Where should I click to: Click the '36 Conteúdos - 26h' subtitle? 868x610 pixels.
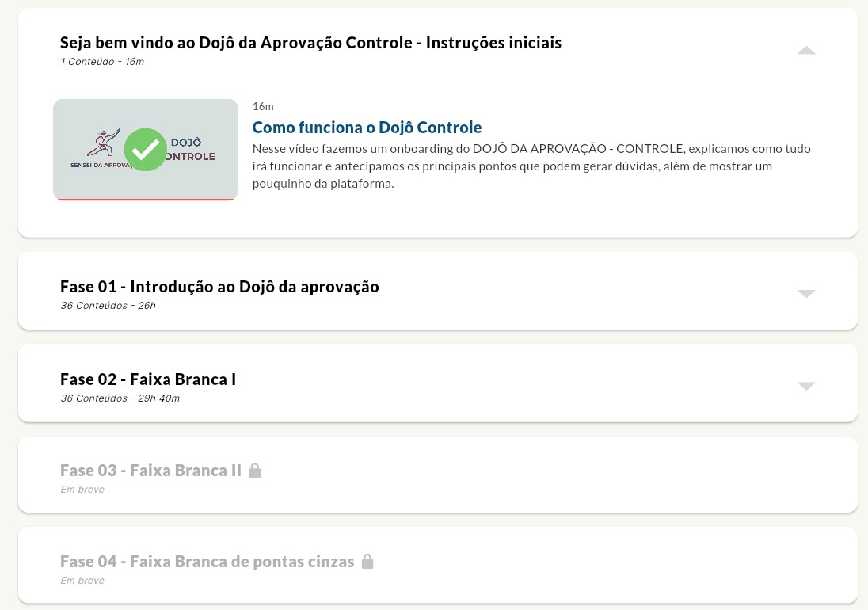(x=106, y=305)
